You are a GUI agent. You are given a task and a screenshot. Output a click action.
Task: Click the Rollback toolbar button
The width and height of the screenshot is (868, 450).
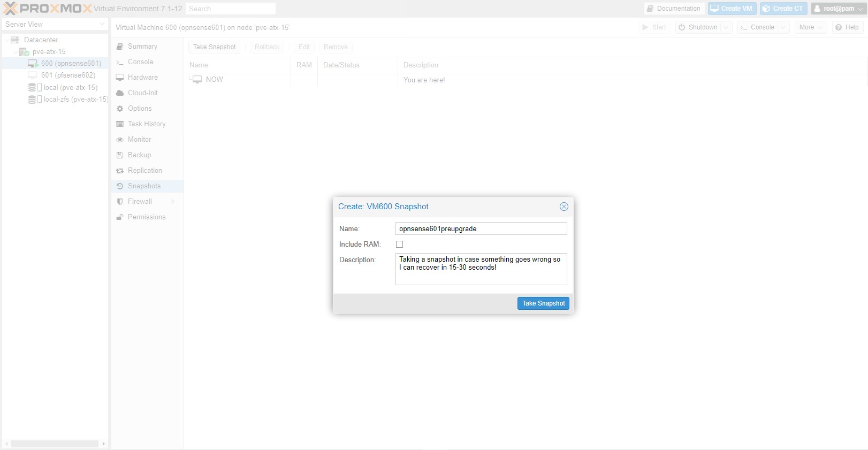click(267, 47)
